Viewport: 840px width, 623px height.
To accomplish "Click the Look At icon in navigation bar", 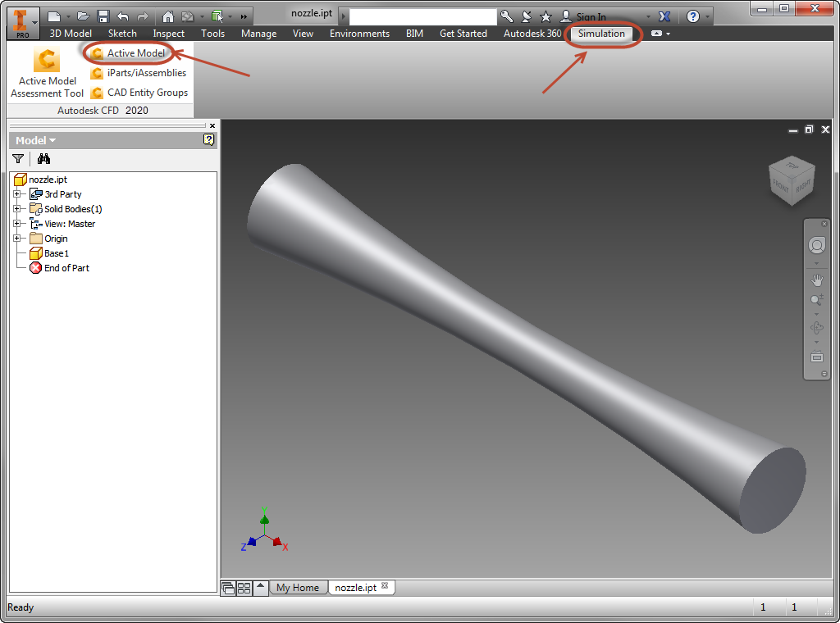I will pos(816,357).
